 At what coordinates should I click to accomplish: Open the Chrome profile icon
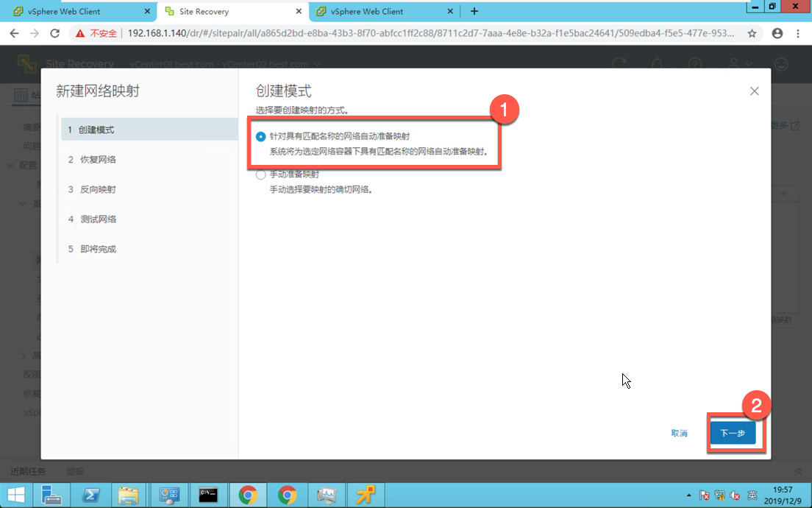[777, 33]
